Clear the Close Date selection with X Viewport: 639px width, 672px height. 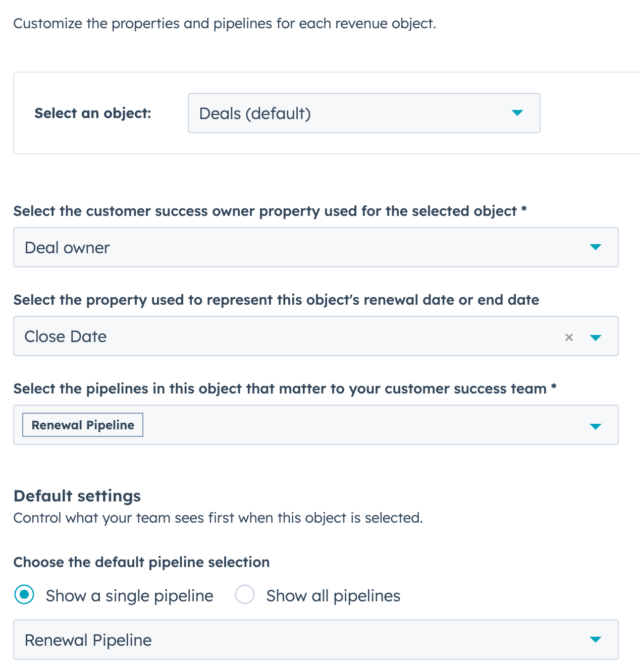pos(569,337)
